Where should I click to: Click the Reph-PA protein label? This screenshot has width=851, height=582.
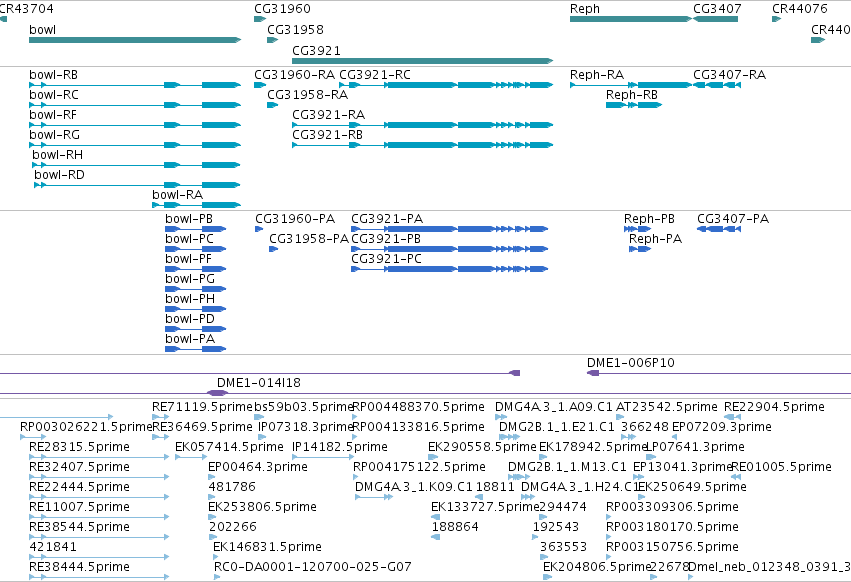tap(655, 239)
